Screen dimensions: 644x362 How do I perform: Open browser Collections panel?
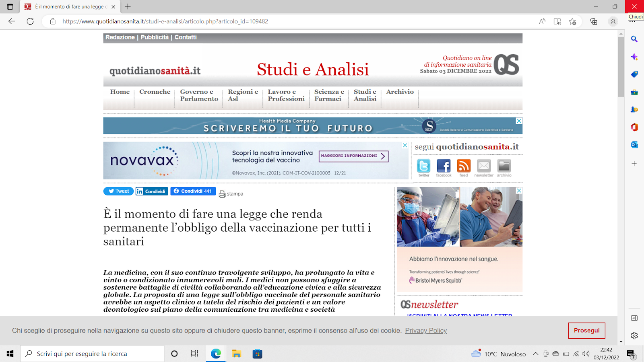(x=594, y=21)
